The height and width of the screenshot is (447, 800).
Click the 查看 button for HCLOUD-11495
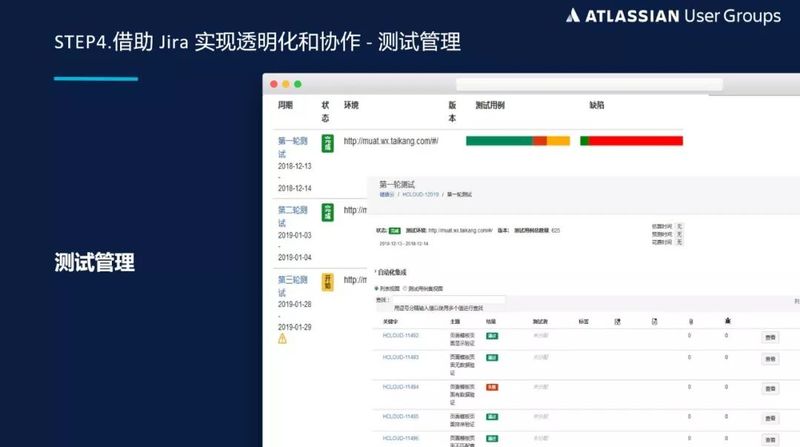click(x=770, y=418)
